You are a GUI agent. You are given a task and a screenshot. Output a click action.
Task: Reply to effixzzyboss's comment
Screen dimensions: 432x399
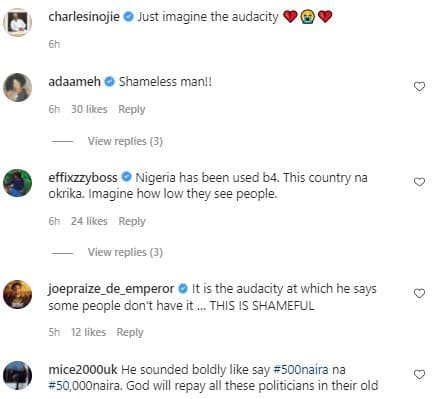coord(132,221)
